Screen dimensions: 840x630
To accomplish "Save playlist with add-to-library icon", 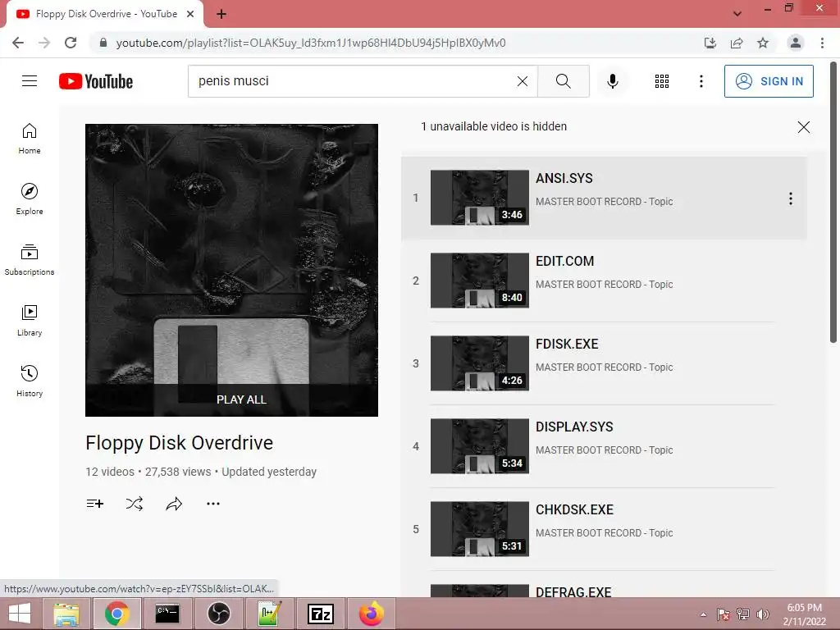I will [x=95, y=504].
